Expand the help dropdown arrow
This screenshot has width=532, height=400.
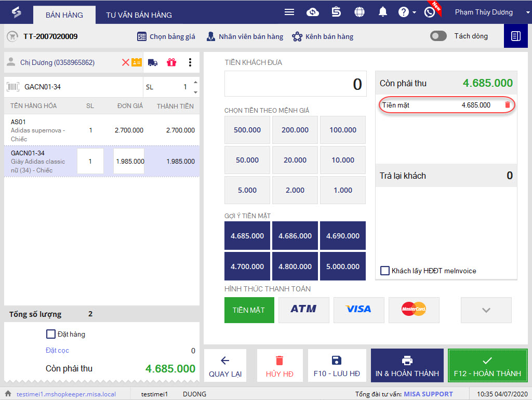414,12
